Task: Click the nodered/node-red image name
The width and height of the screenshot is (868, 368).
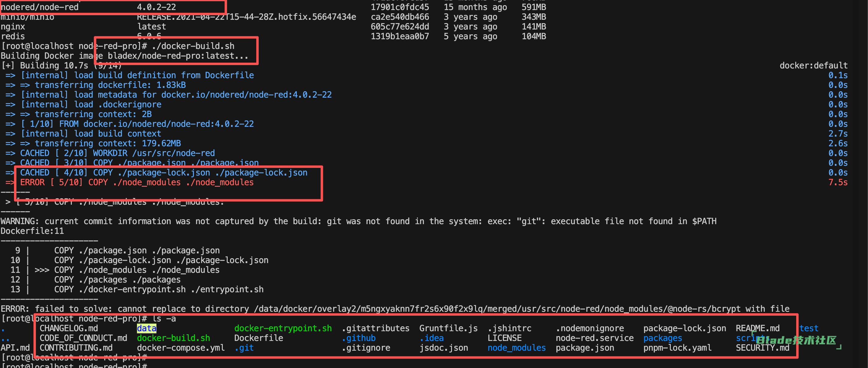Action: click(x=40, y=7)
